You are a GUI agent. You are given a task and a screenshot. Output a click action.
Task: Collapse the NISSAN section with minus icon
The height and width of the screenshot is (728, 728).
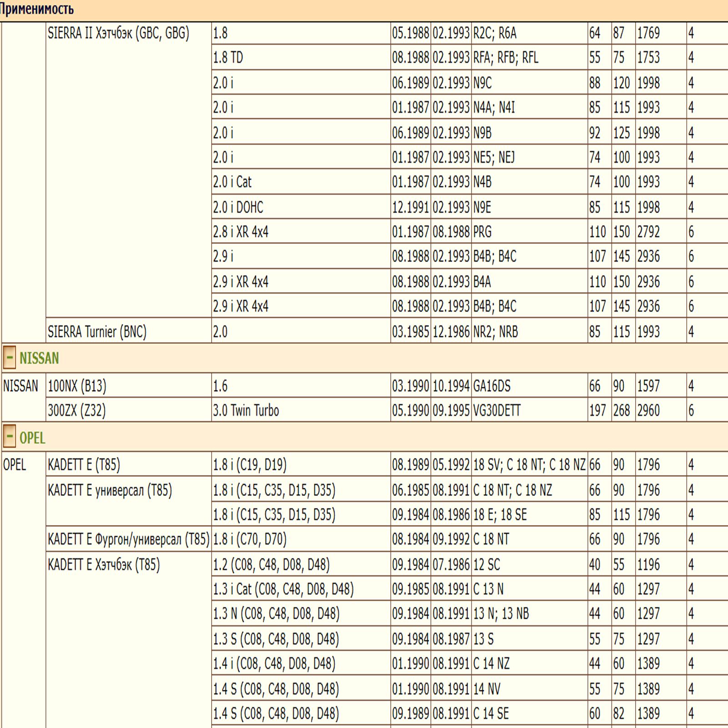(x=10, y=358)
